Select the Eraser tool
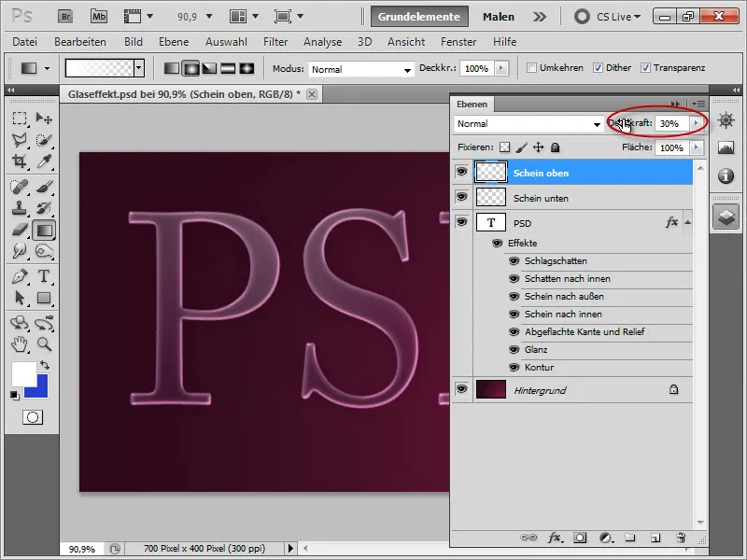 (20, 230)
